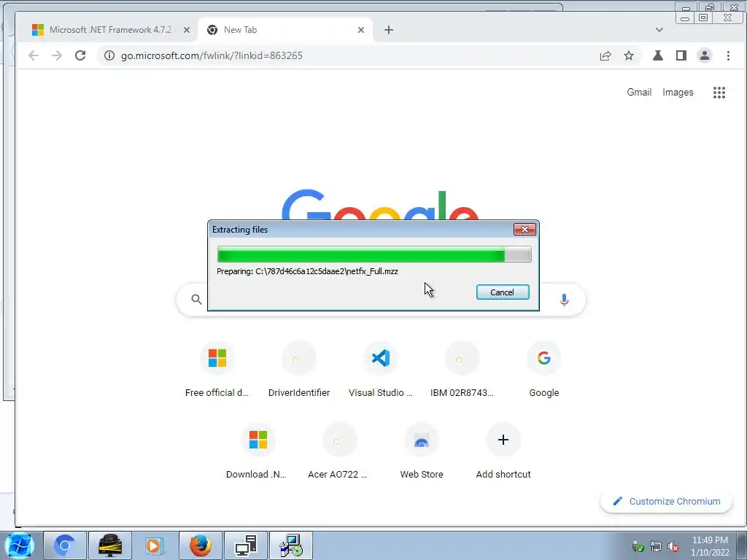The width and height of the screenshot is (747, 560).
Task: Open the Windows Start menu
Action: 20,545
